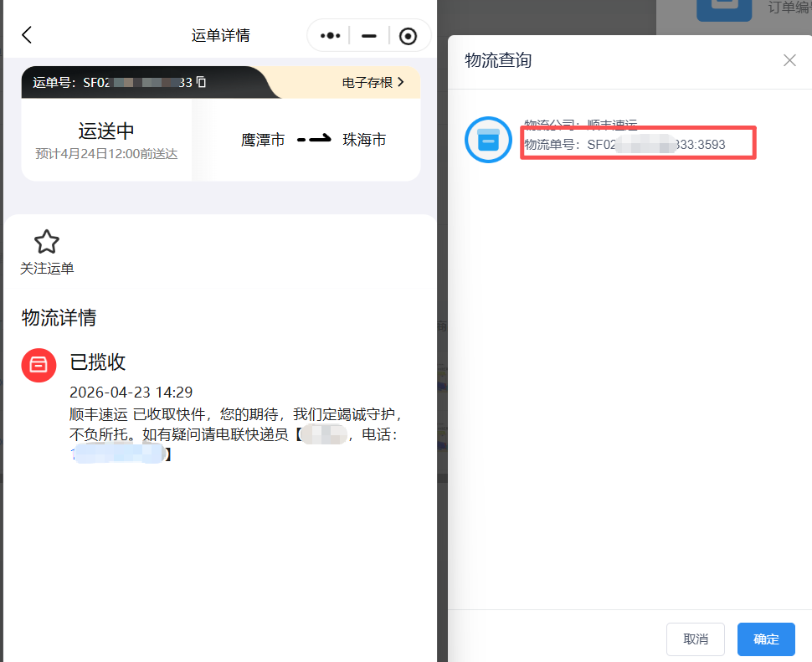Click the 物流公司 顺丰速运 line
The width and height of the screenshot is (812, 662).
tap(580, 124)
